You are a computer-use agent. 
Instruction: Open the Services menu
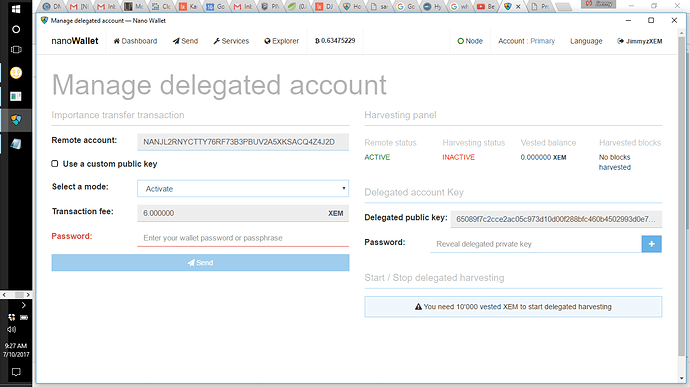click(x=231, y=41)
